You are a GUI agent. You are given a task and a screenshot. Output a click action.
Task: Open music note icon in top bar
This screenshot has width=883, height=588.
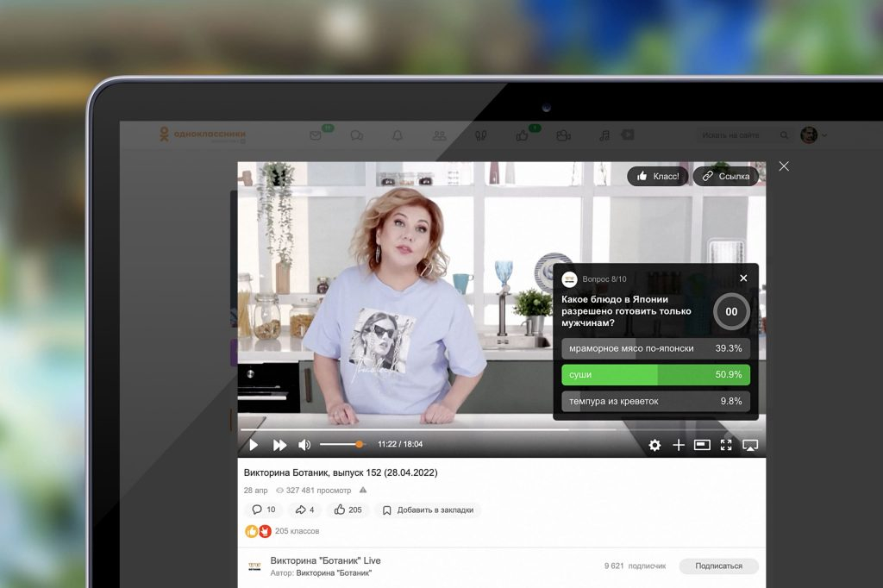pos(604,135)
